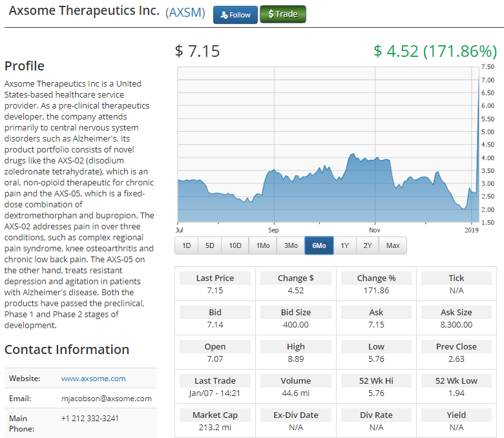504x438 pixels.
Task: Switch chart to 2Y range
Action: click(x=368, y=245)
